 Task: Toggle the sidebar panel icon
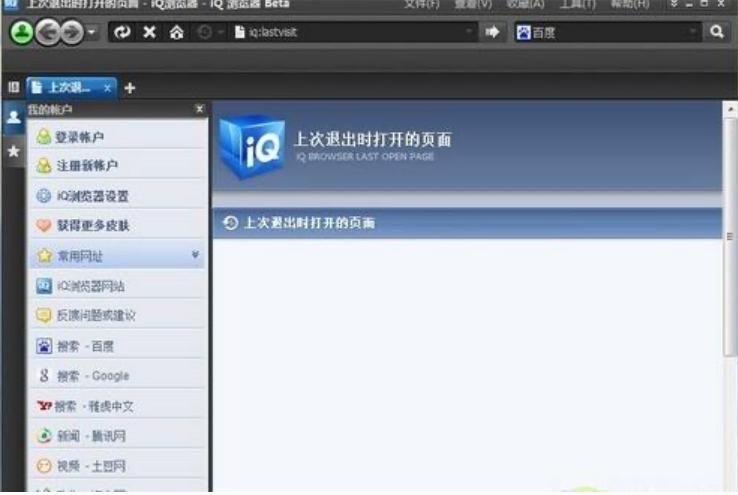[14, 87]
